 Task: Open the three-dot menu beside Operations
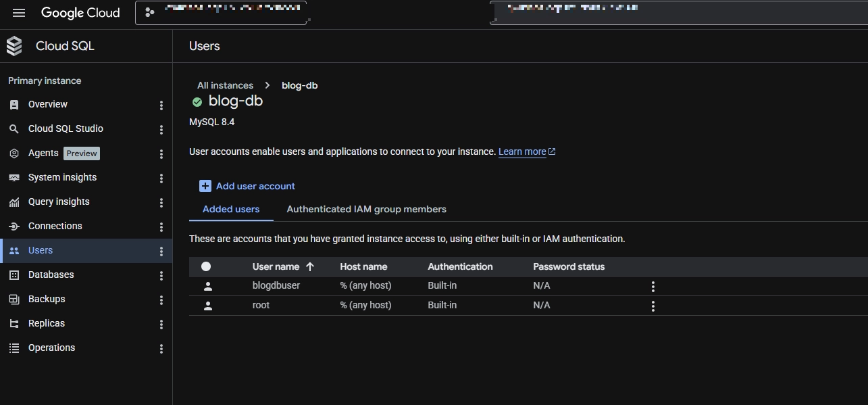point(161,348)
